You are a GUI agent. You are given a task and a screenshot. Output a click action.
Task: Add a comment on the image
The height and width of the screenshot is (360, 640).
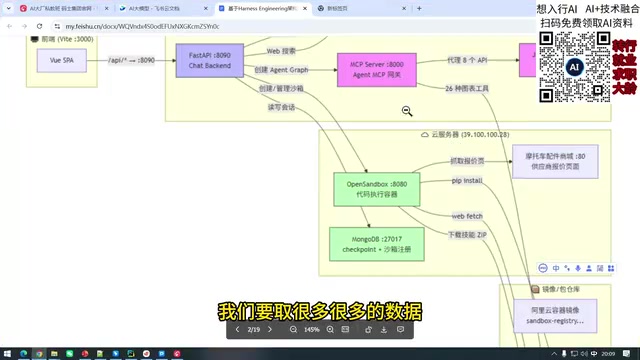tap(400, 329)
